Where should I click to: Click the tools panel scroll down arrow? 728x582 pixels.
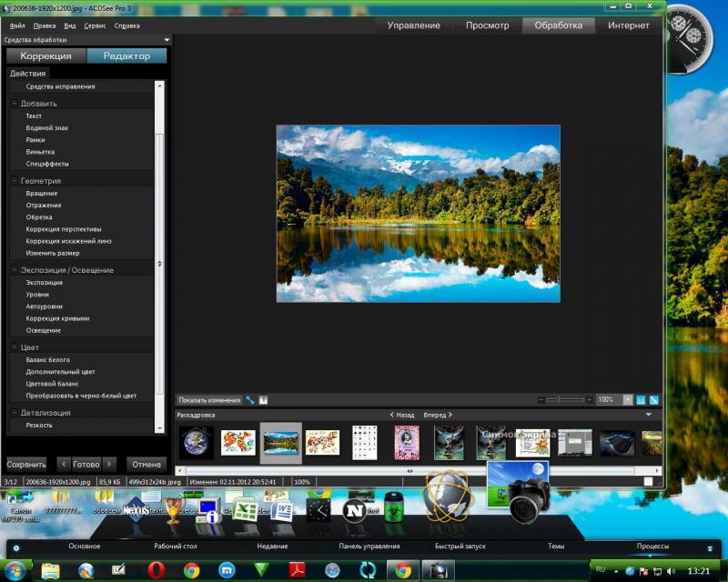pos(159,428)
